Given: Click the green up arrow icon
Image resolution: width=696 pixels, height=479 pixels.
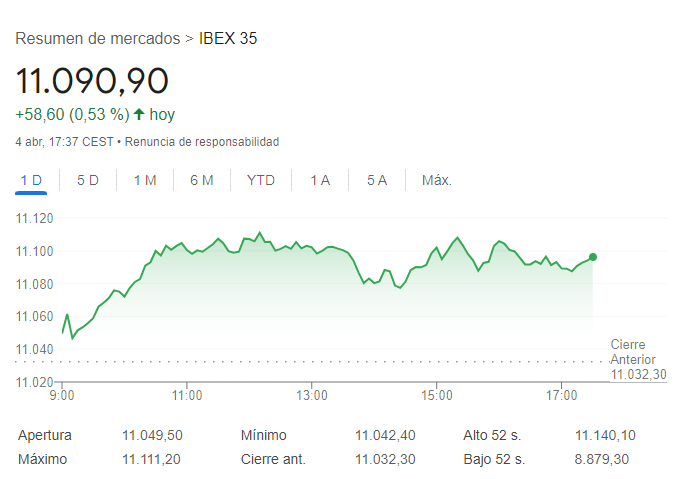Looking at the screenshot, I should 139,114.
